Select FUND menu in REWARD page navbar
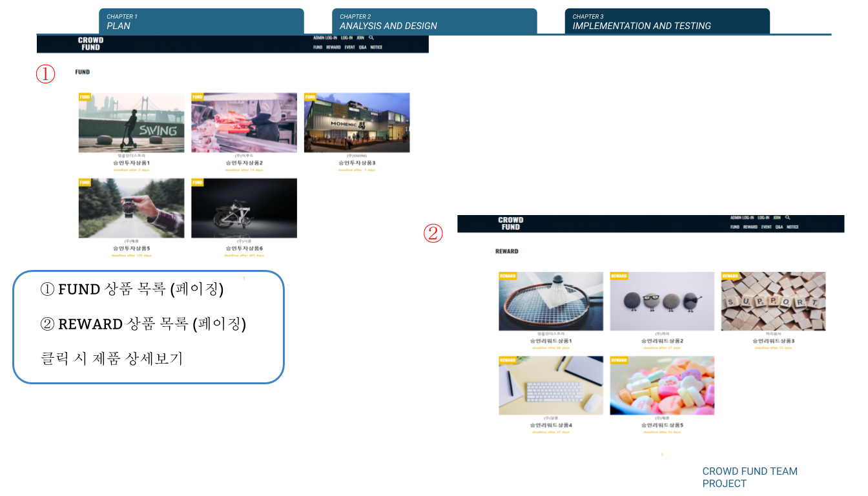Viewport: 868px width, 496px height. 735,227
